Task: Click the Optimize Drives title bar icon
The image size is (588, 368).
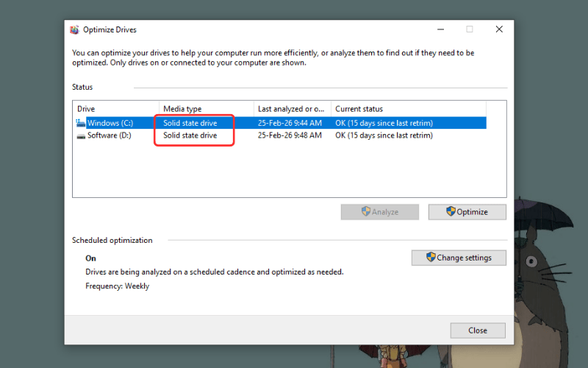Action: (74, 30)
